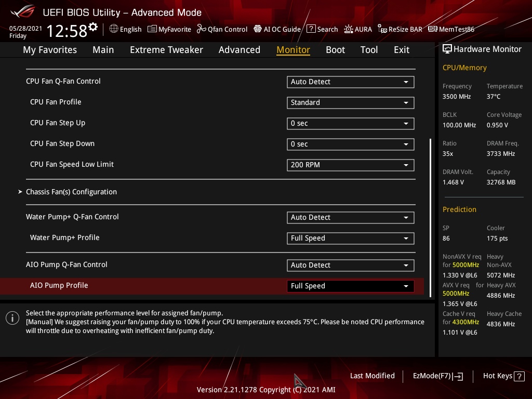Click the Heavy AVX value 4886 MHz

[x=501, y=296]
